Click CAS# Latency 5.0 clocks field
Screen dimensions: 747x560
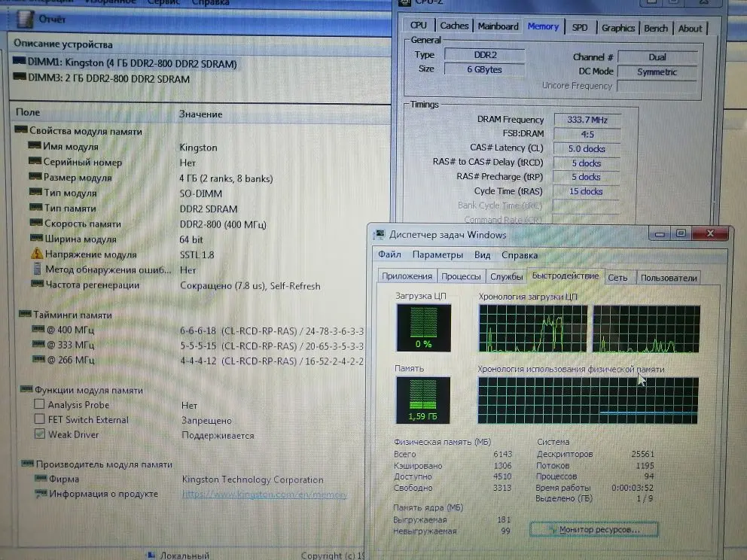pos(587,149)
